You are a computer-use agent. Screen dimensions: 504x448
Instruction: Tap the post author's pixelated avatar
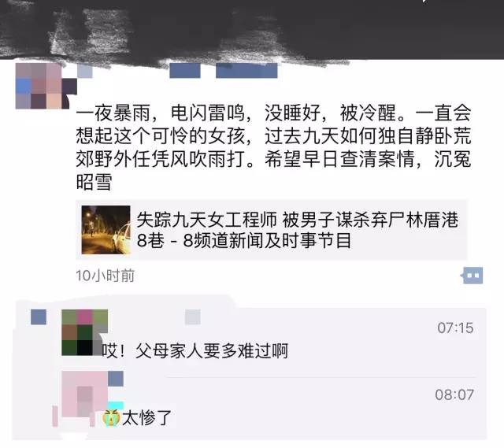click(46, 86)
